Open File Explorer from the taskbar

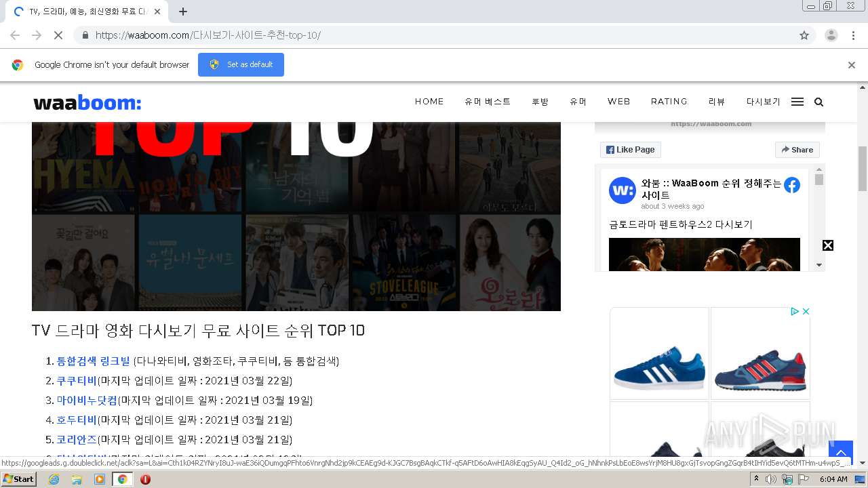pos(77,479)
